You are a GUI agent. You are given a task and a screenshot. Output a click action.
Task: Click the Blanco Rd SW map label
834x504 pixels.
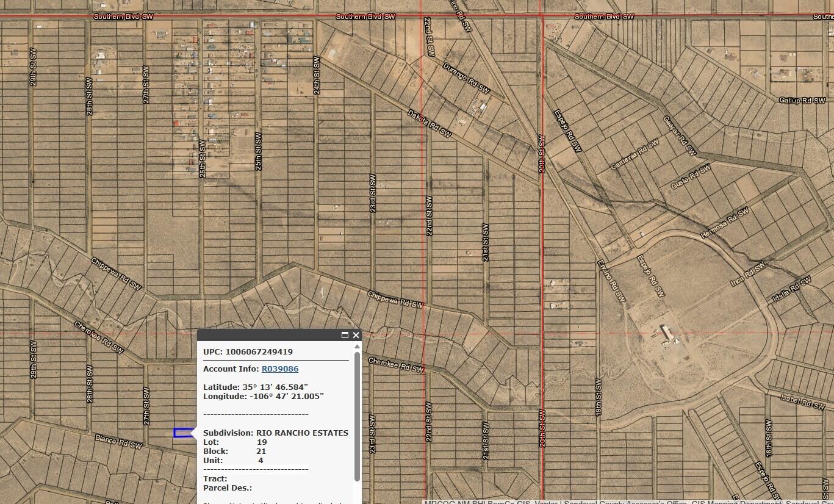pyautogui.click(x=118, y=442)
